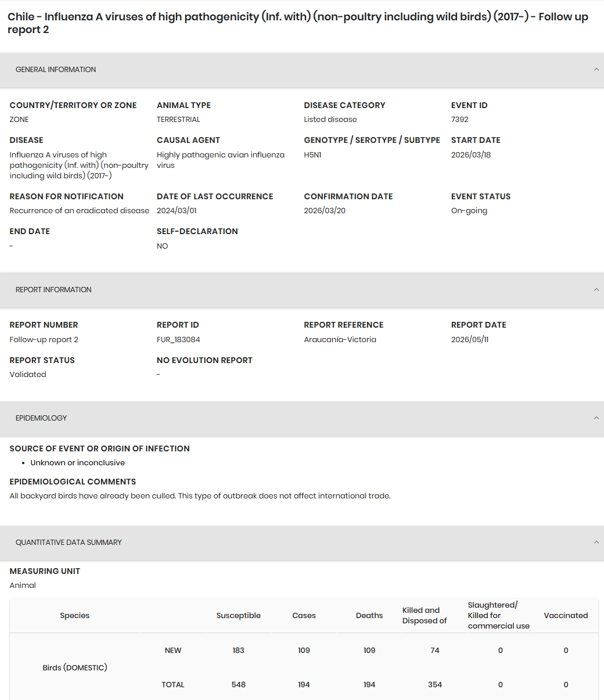Select the NO EVOLUTION REPORT label
The image size is (604, 700).
204,361
